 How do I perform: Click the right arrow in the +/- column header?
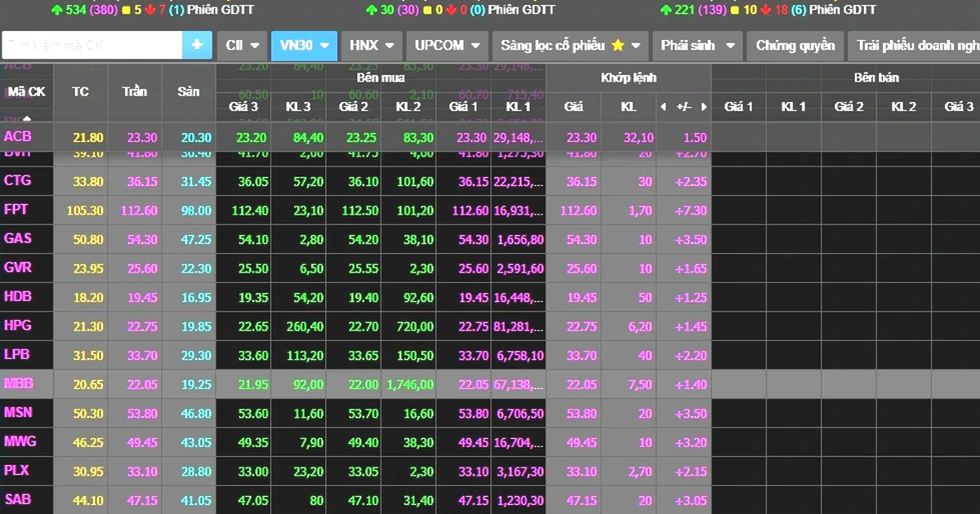point(704,107)
